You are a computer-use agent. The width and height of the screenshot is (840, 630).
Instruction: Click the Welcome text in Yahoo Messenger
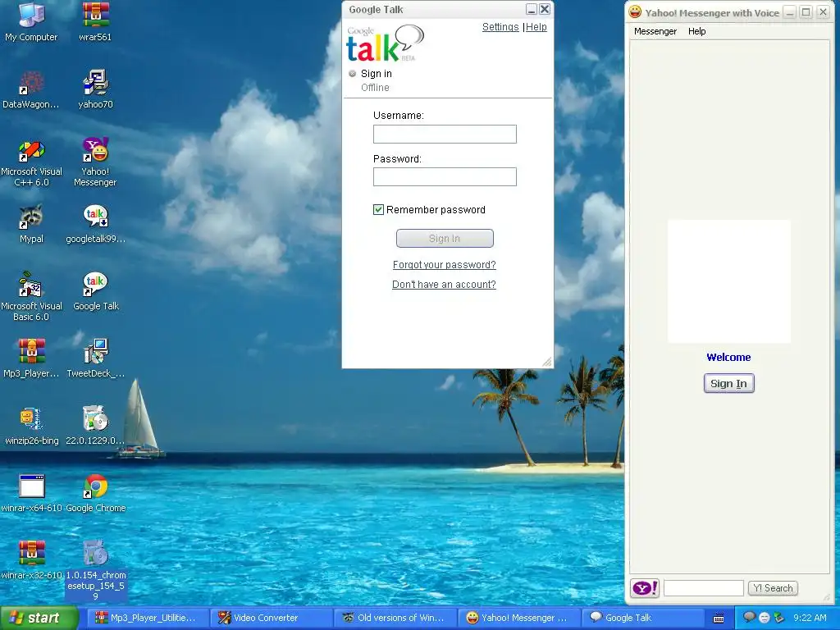[728, 358]
